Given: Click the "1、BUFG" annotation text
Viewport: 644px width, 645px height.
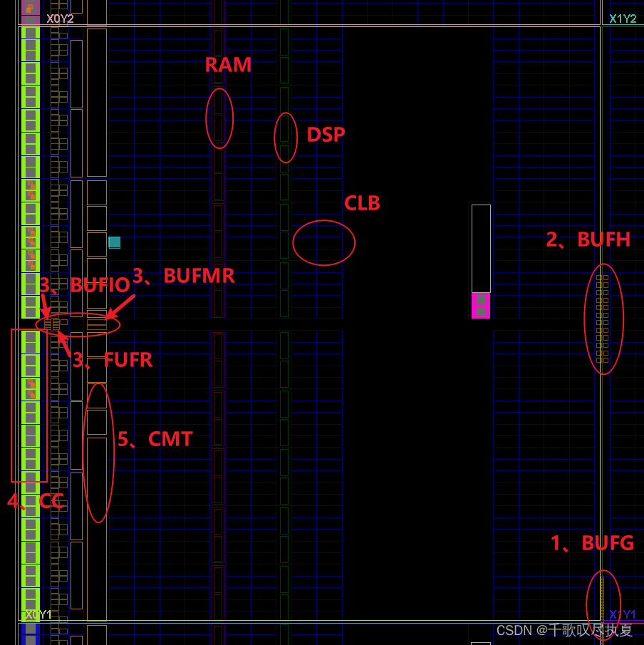Looking at the screenshot, I should click(x=591, y=543).
